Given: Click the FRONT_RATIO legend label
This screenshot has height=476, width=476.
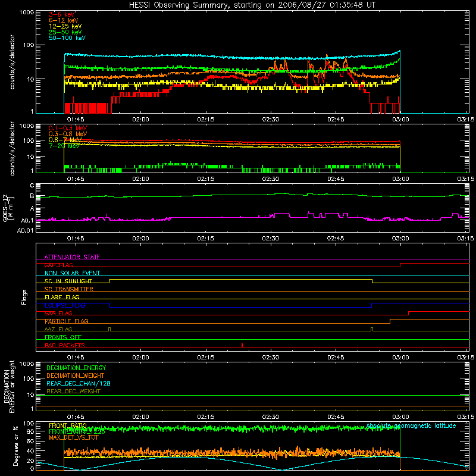Looking at the screenshot, I should [x=68, y=425].
